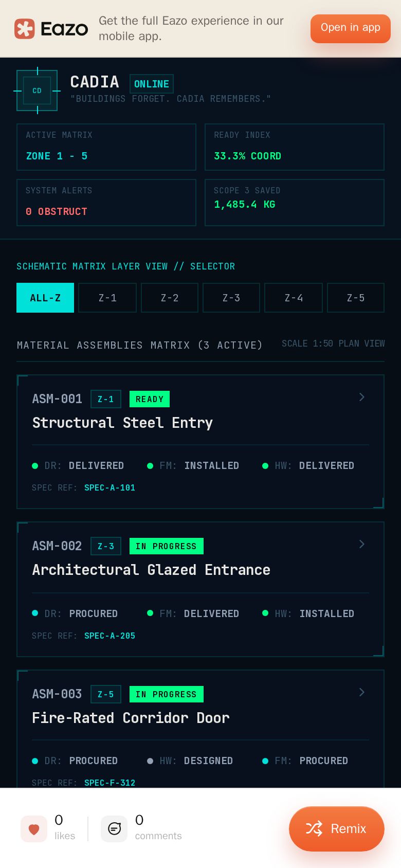The width and height of the screenshot is (401, 868).
Task: Click the Eazo logo icon
Action: [x=24, y=29]
